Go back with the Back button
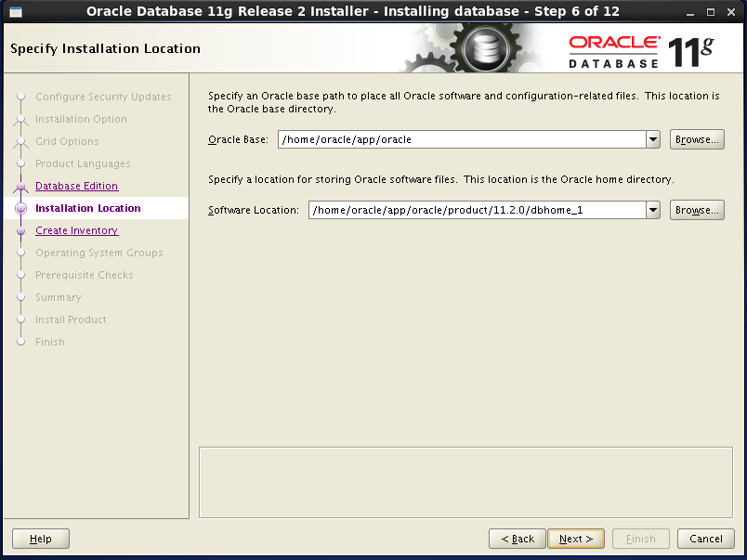This screenshot has width=747, height=560. click(x=518, y=539)
